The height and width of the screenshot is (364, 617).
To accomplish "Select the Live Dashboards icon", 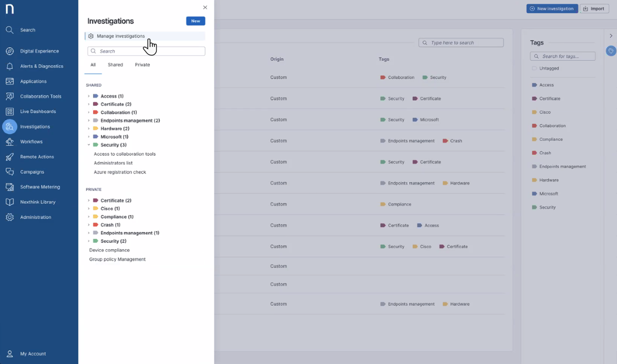I will coord(10,111).
